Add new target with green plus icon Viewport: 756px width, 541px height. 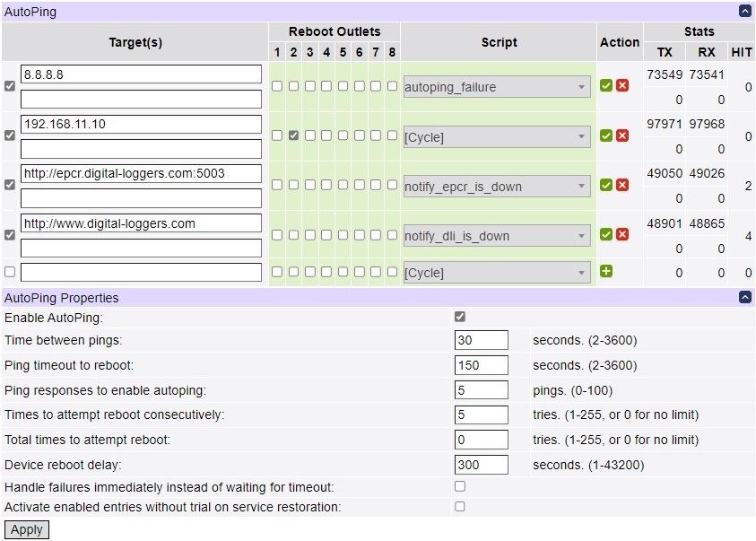[x=606, y=271]
